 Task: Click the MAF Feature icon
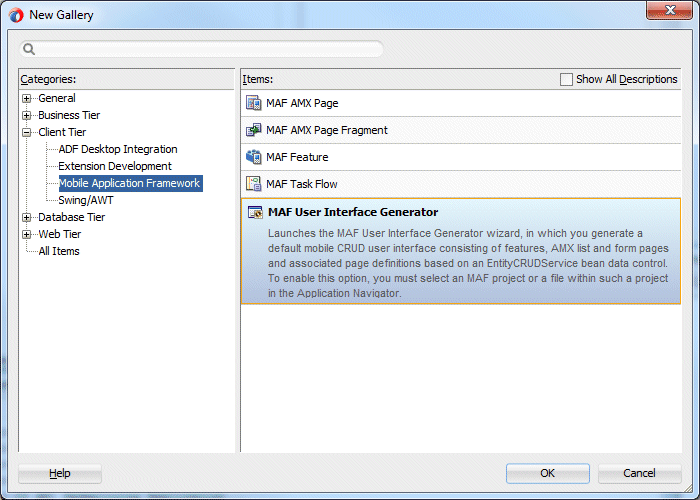click(254, 157)
